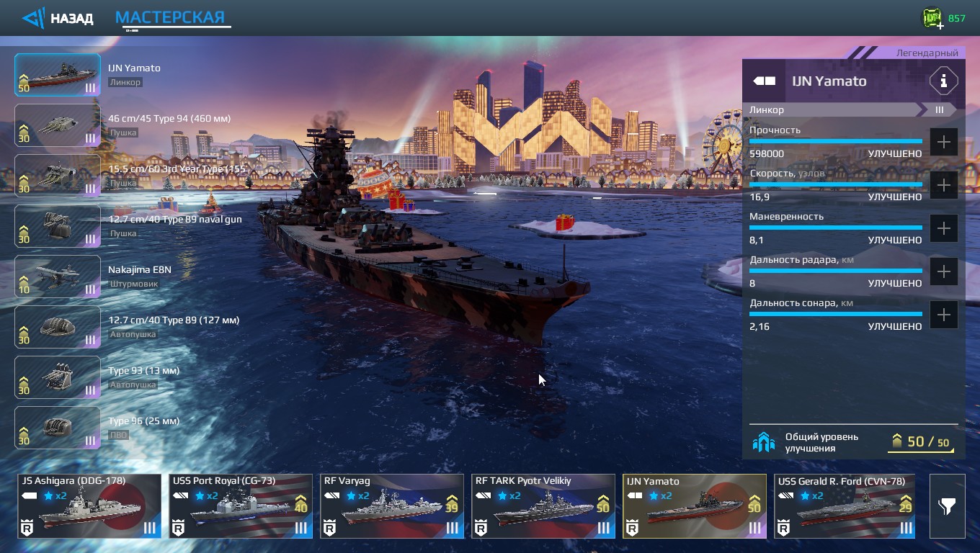Click the R shield badge on bottom IJN Yamato card
The height and width of the screenshot is (553, 980).
pos(633,529)
